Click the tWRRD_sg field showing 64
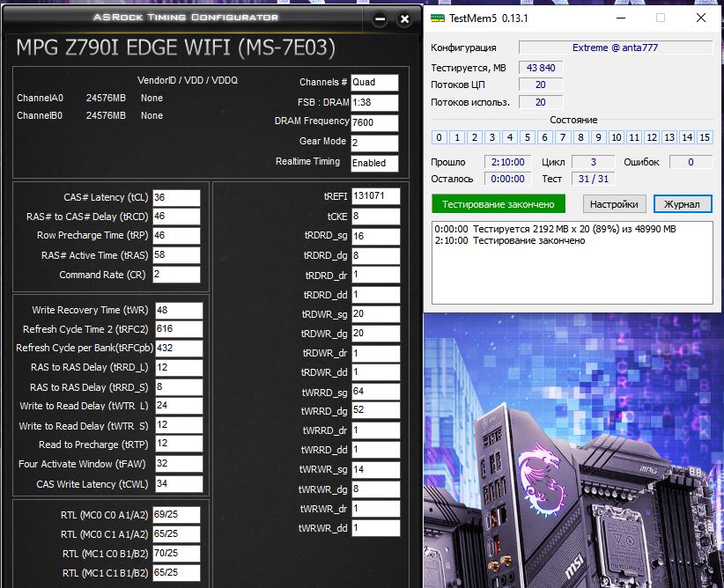 coord(376,392)
